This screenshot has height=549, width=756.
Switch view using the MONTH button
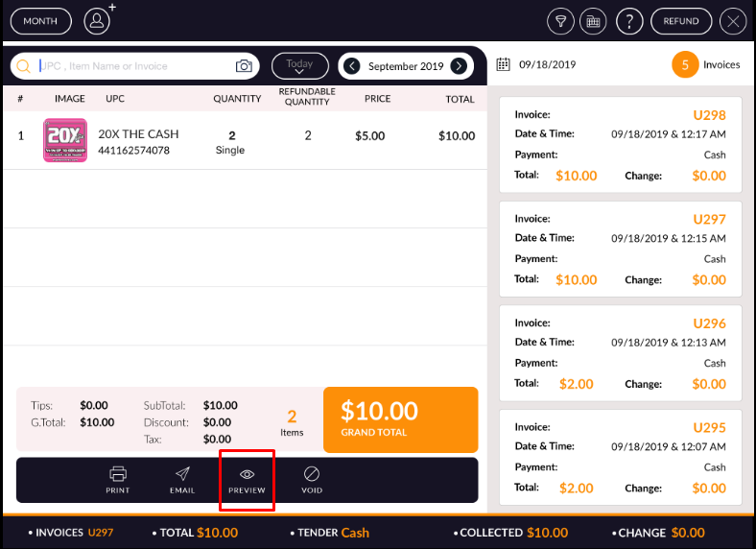40,20
